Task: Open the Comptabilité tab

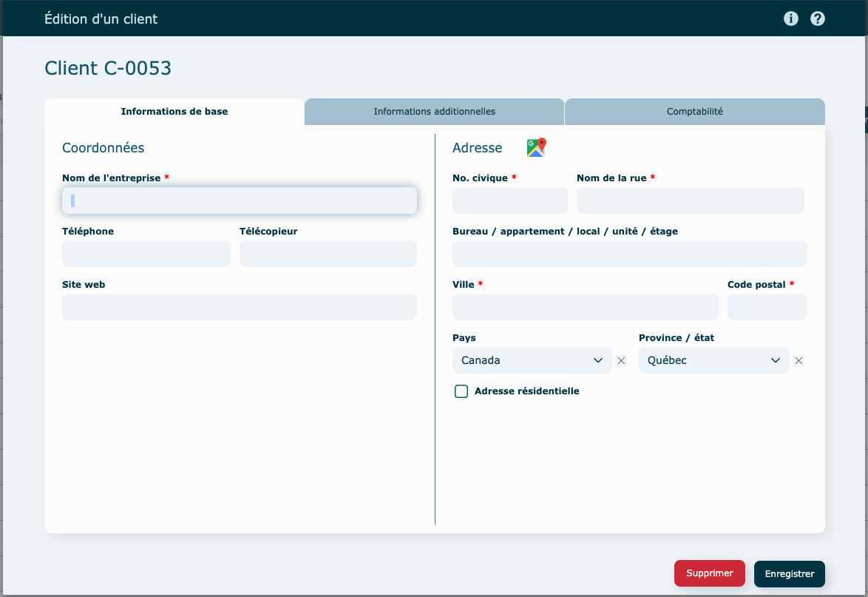Action: 694,112
